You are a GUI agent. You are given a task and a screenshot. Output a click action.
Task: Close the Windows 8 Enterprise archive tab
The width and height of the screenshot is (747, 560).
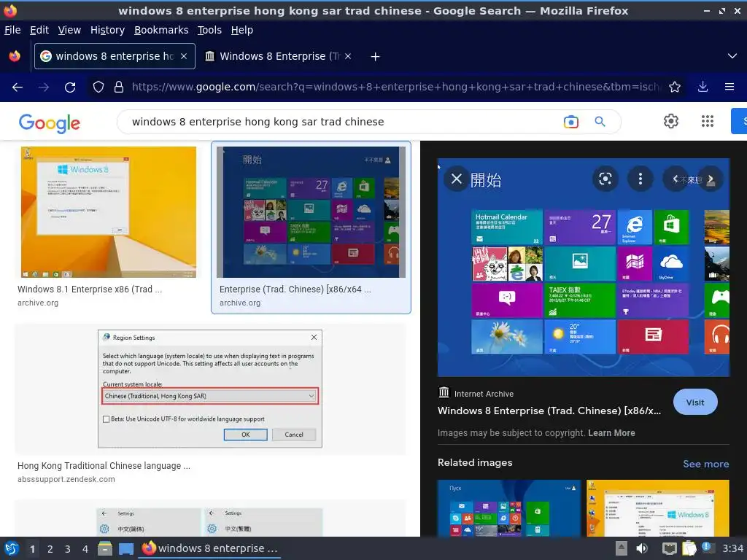348,56
